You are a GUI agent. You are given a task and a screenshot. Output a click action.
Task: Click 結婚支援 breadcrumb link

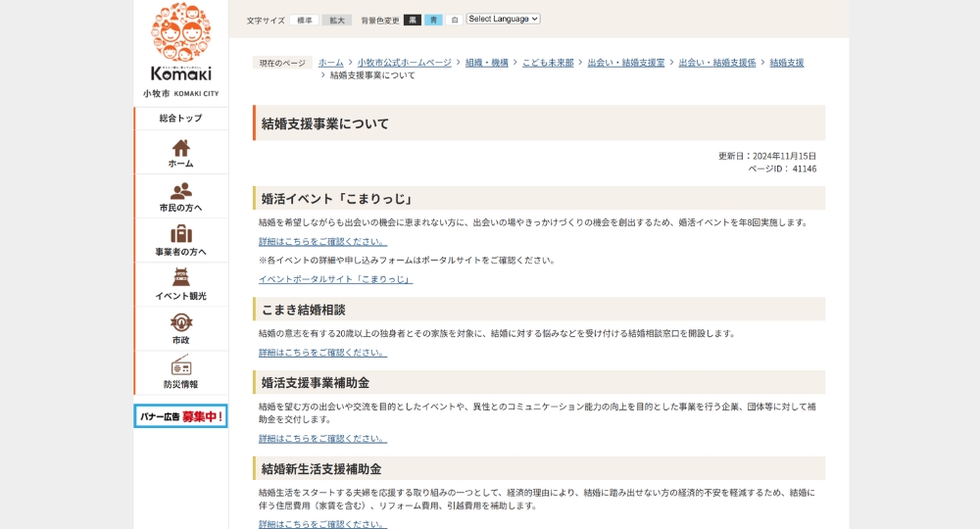click(x=786, y=63)
